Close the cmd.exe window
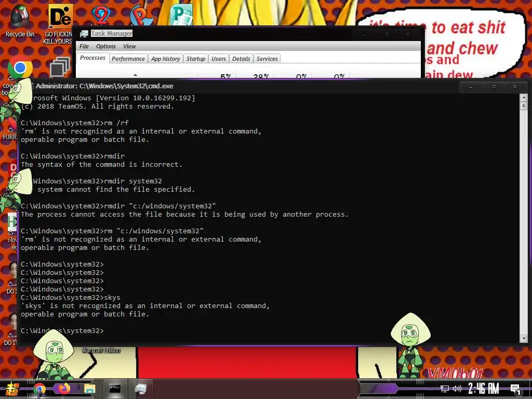The width and height of the screenshot is (532, 399). pos(515,87)
